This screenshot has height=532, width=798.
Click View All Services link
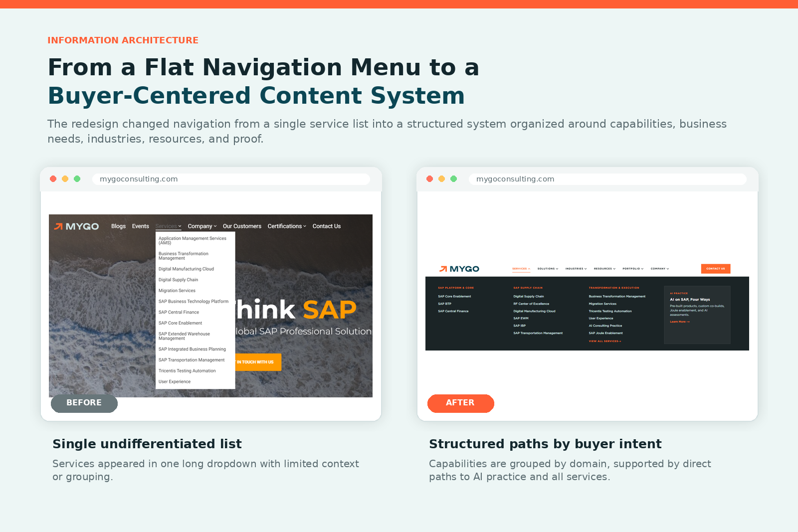click(x=604, y=342)
